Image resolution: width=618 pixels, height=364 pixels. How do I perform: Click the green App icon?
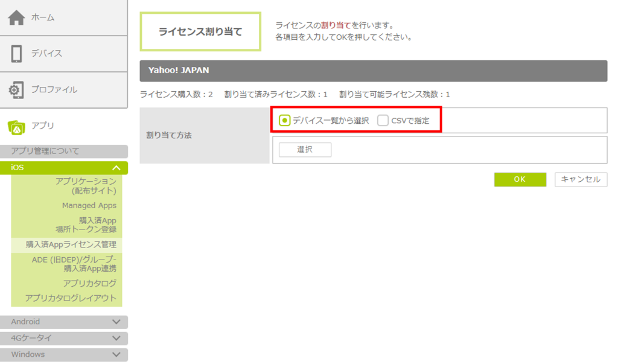16,126
